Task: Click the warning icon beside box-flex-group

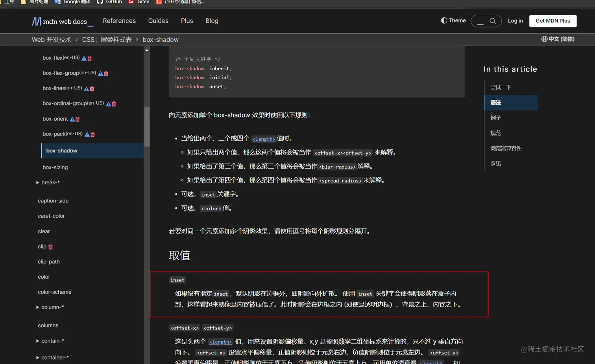Action: coord(100,74)
